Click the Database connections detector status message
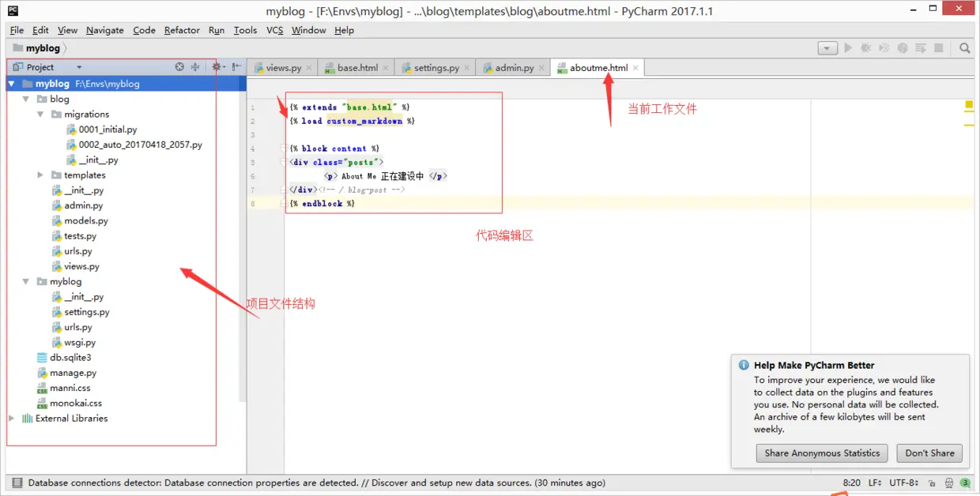The height and width of the screenshot is (496, 980). [317, 483]
